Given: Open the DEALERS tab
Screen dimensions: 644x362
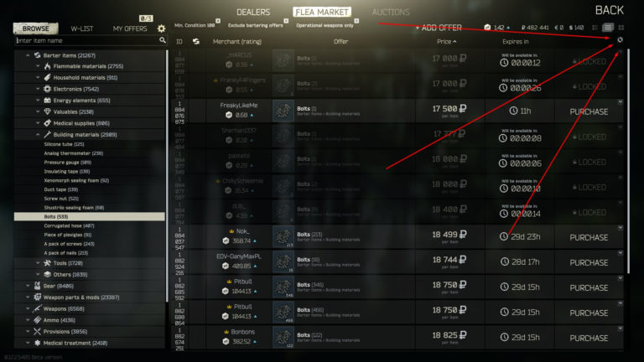Looking at the screenshot, I should (253, 13).
